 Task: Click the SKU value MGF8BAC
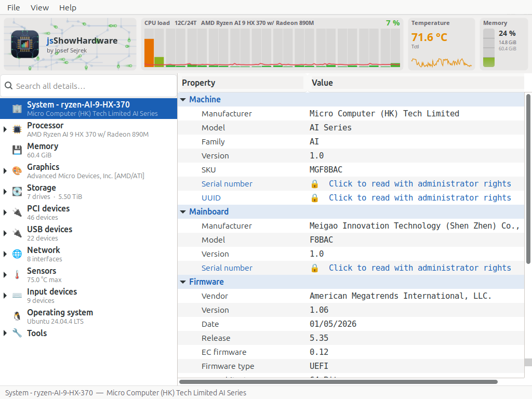pos(326,170)
